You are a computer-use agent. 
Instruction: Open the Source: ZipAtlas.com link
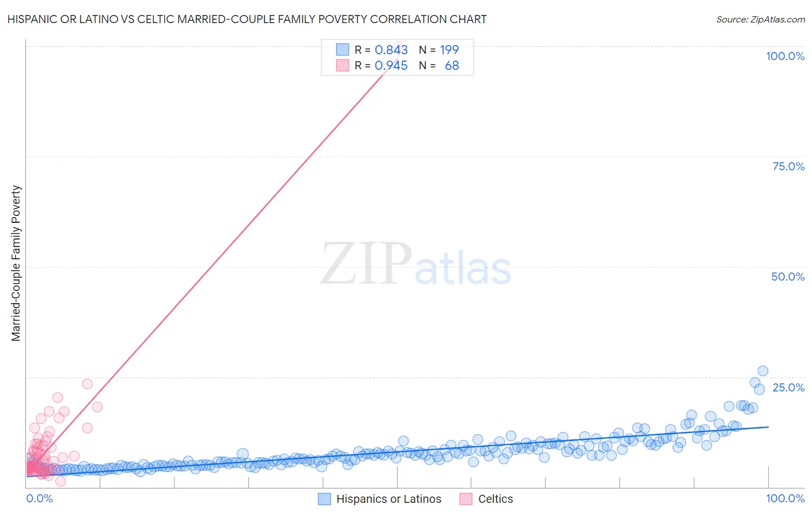(760, 19)
